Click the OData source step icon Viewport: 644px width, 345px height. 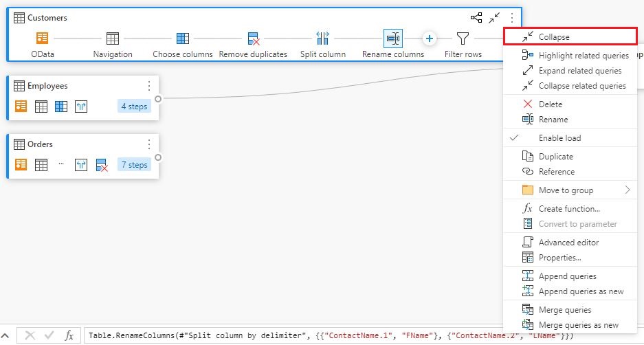pos(43,38)
